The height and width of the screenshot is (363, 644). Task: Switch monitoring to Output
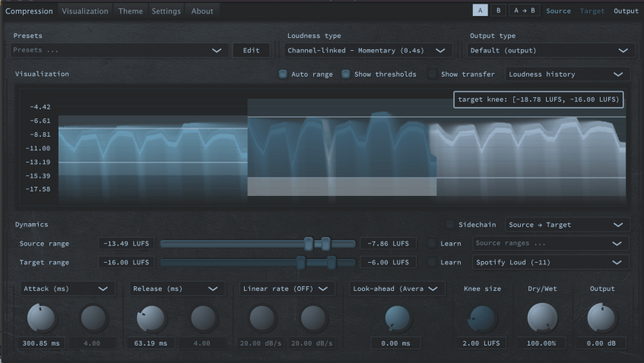(x=626, y=11)
